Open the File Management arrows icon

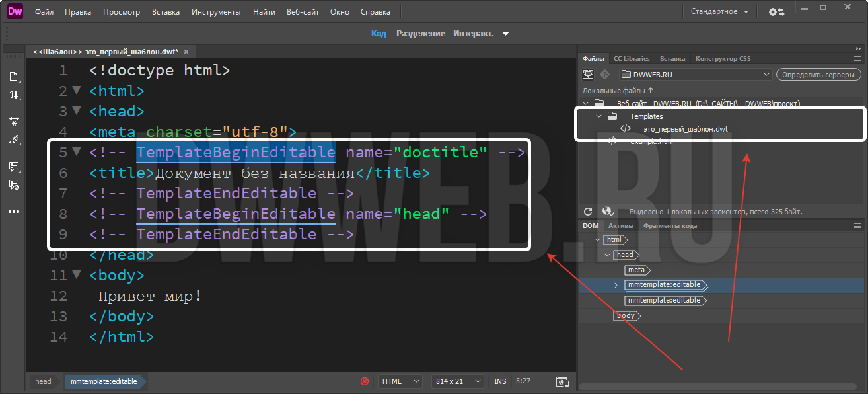(13, 95)
